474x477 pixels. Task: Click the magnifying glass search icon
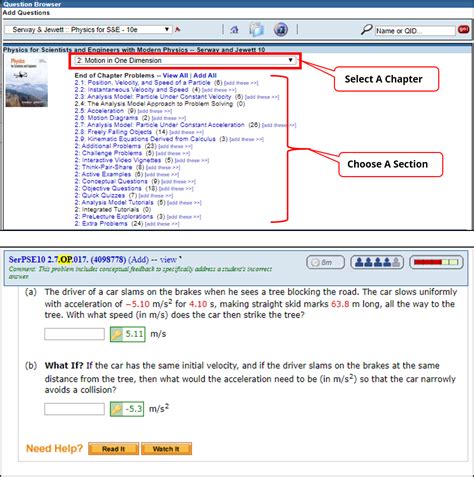point(366,29)
